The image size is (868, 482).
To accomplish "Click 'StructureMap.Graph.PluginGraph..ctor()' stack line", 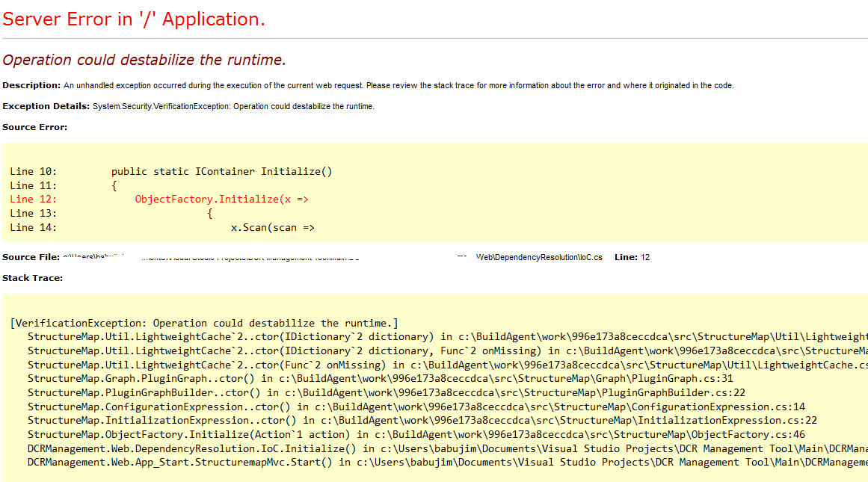I will [x=381, y=379].
